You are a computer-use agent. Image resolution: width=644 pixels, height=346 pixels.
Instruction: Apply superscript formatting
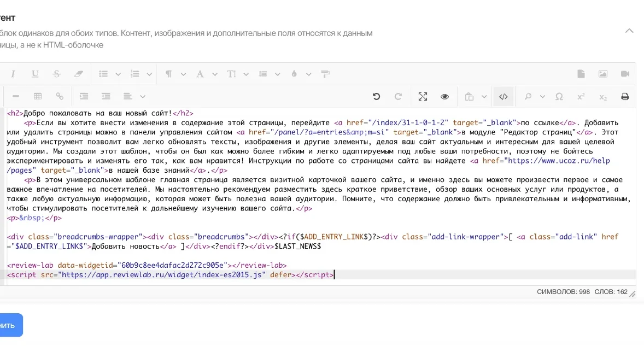coord(581,96)
